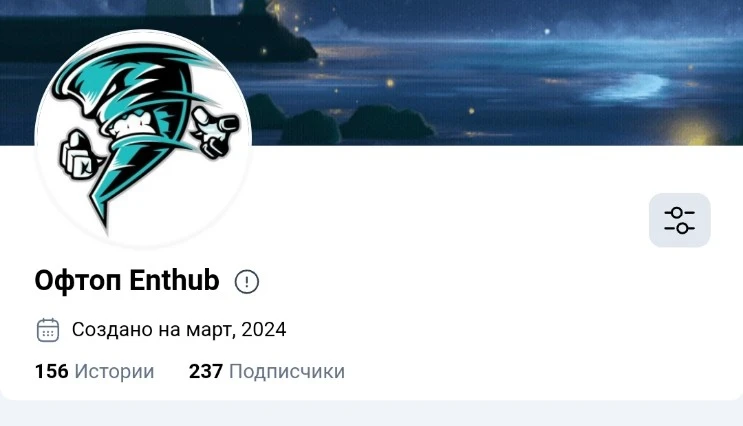The height and width of the screenshot is (426, 743).
Task: Click the 237 subscribers count
Action: [x=206, y=372]
